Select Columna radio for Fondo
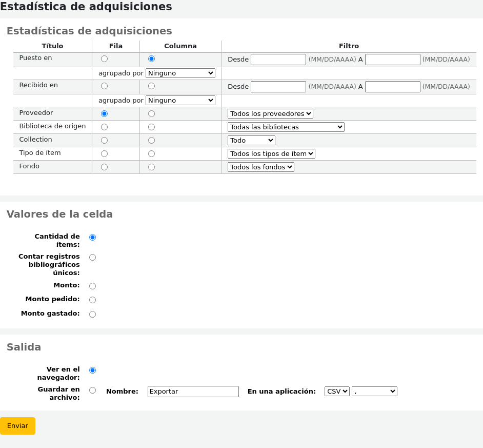This screenshot has height=448, width=483. pyautogui.click(x=151, y=167)
